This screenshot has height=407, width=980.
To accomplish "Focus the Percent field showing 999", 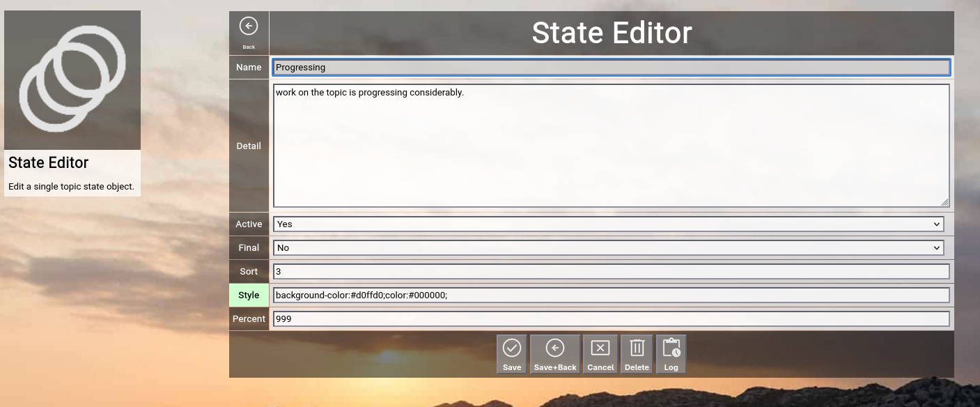I will (x=611, y=319).
